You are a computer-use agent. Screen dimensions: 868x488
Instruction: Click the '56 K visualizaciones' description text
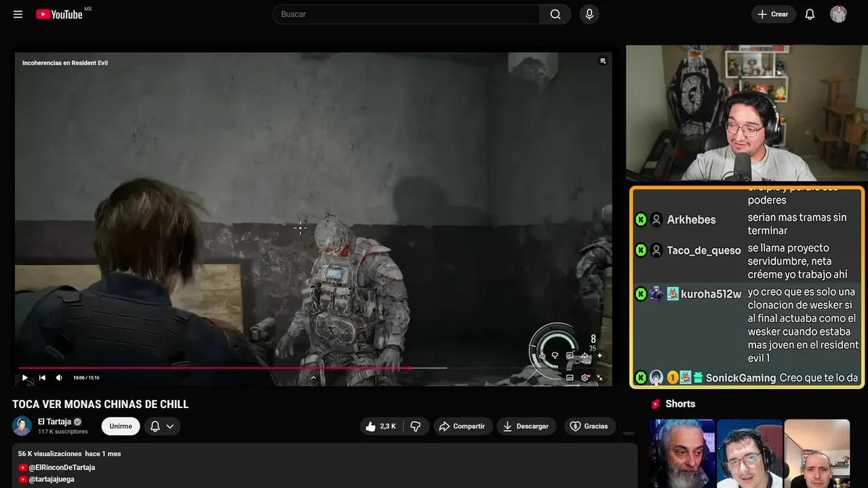(50, 453)
